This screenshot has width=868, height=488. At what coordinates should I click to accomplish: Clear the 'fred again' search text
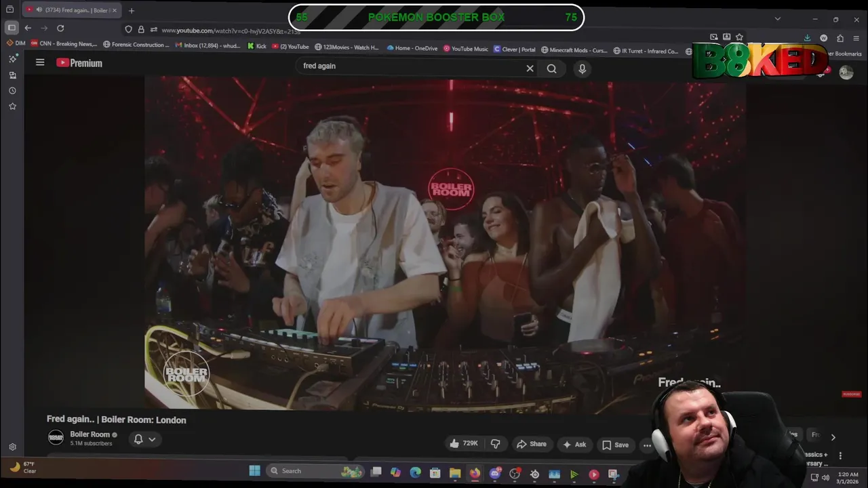(x=530, y=68)
